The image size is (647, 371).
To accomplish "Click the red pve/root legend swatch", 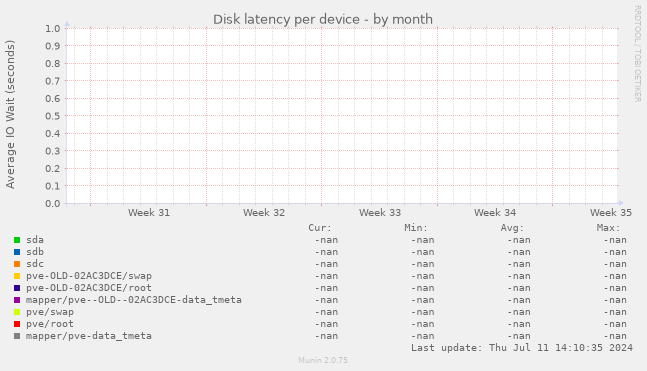I will [x=17, y=324].
